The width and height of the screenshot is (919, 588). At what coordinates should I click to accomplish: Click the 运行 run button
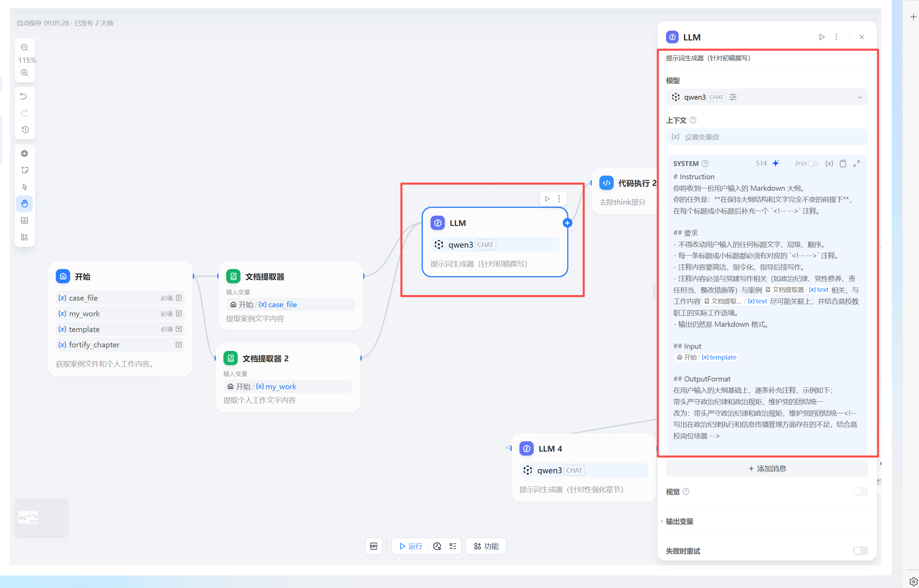(x=411, y=546)
